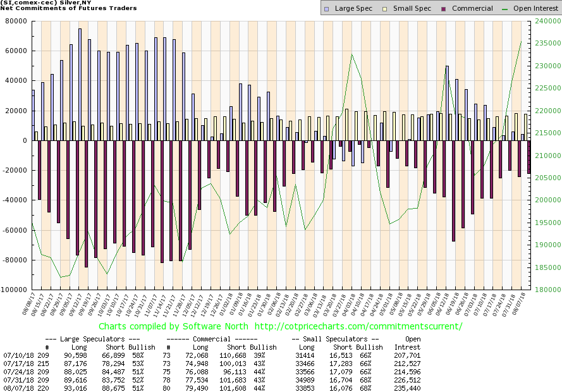
Task: Click the 240000 label on right axis
Action: pyautogui.click(x=545, y=21)
